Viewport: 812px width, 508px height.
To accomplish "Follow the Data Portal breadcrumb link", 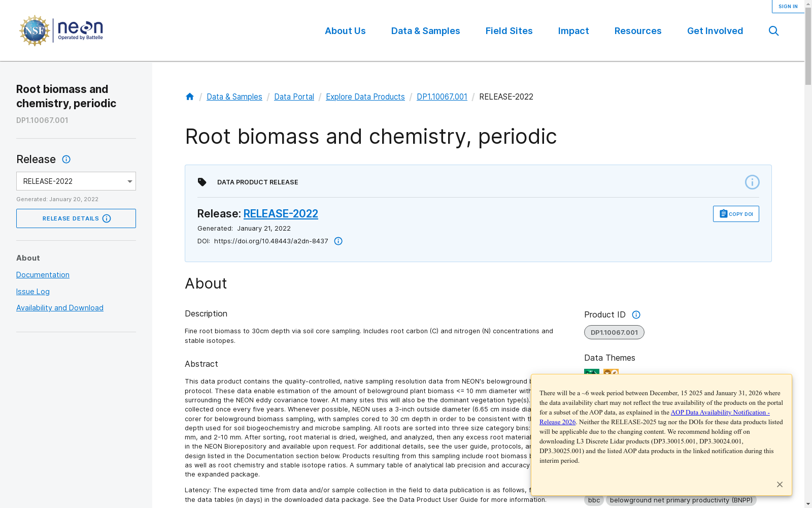I will click(294, 97).
